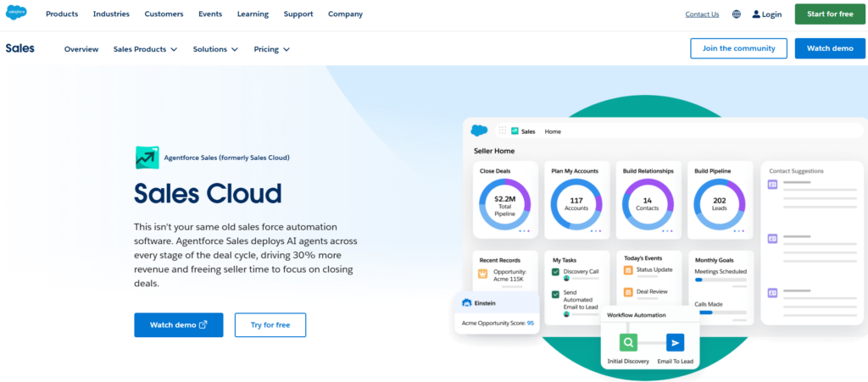Open the app launcher dots grid in mockup

(x=503, y=130)
